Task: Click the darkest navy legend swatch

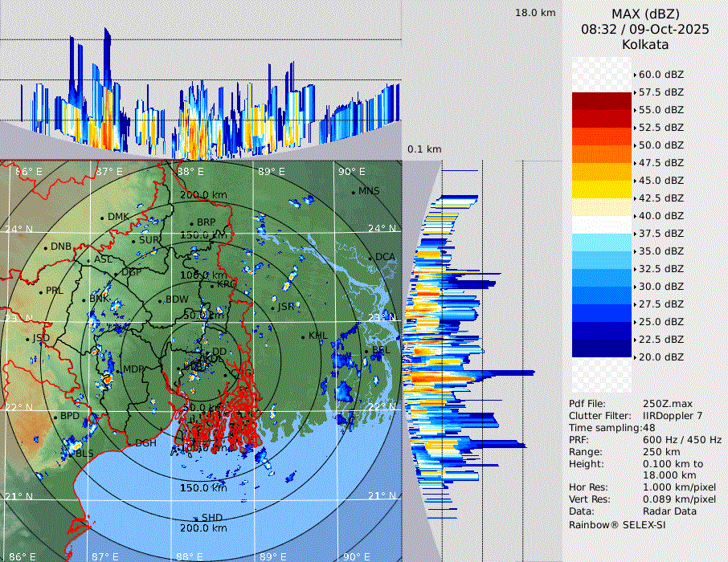Action: pyautogui.click(x=602, y=348)
